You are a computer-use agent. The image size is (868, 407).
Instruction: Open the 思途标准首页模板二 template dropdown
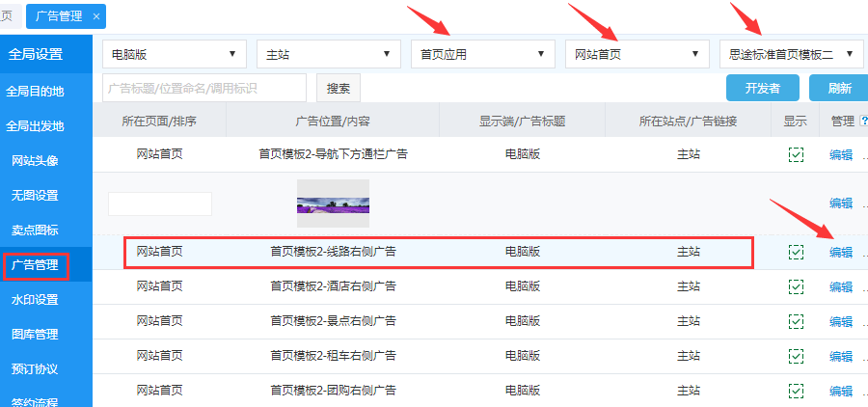[x=791, y=54]
